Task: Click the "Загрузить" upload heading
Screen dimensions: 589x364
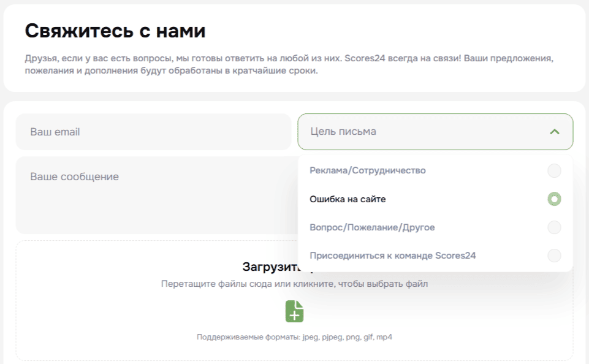Action: coord(270,267)
